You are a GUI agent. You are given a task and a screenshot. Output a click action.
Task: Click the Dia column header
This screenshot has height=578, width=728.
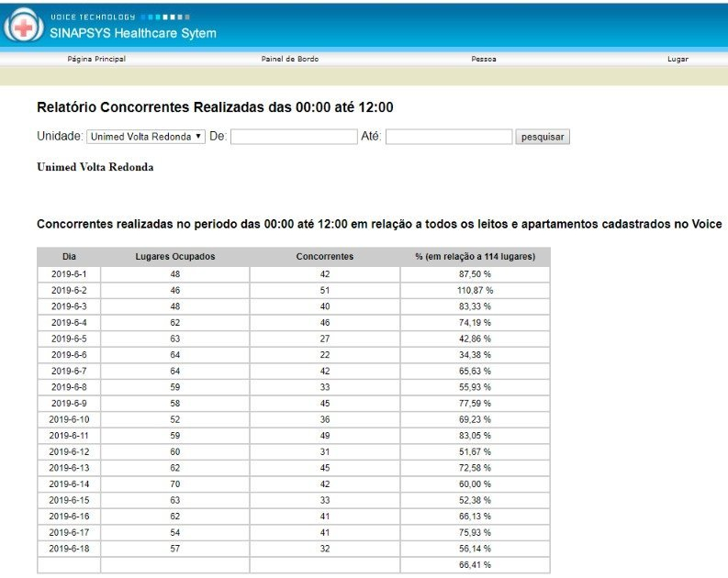coord(69,257)
